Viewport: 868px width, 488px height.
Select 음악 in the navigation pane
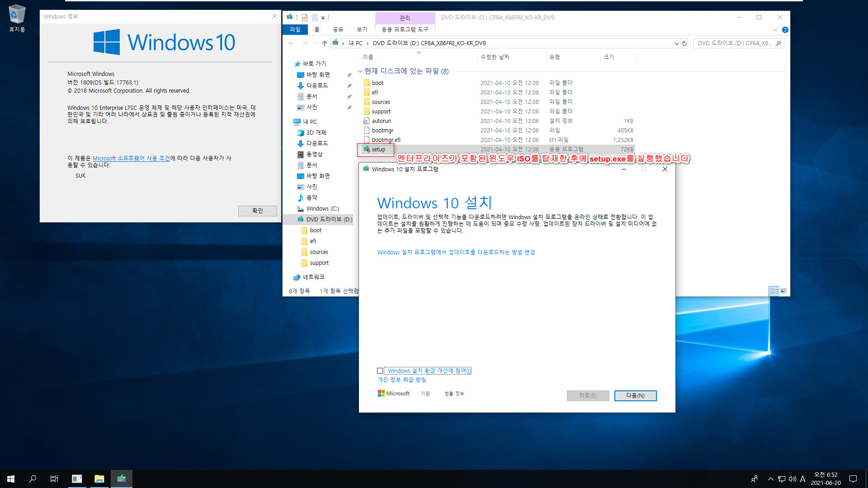312,198
